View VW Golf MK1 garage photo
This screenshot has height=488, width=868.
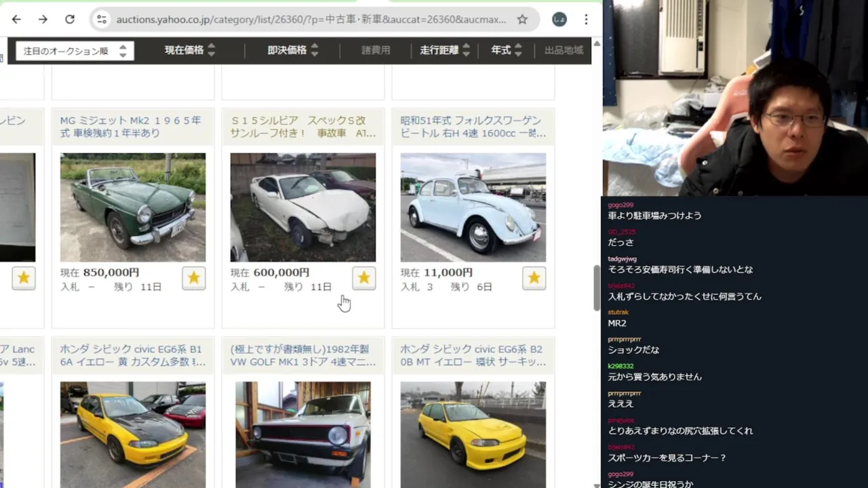click(303, 434)
